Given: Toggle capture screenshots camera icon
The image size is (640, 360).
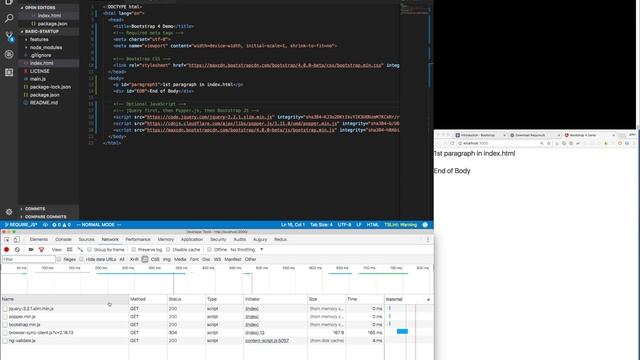Looking at the screenshot, I should point(31,249).
